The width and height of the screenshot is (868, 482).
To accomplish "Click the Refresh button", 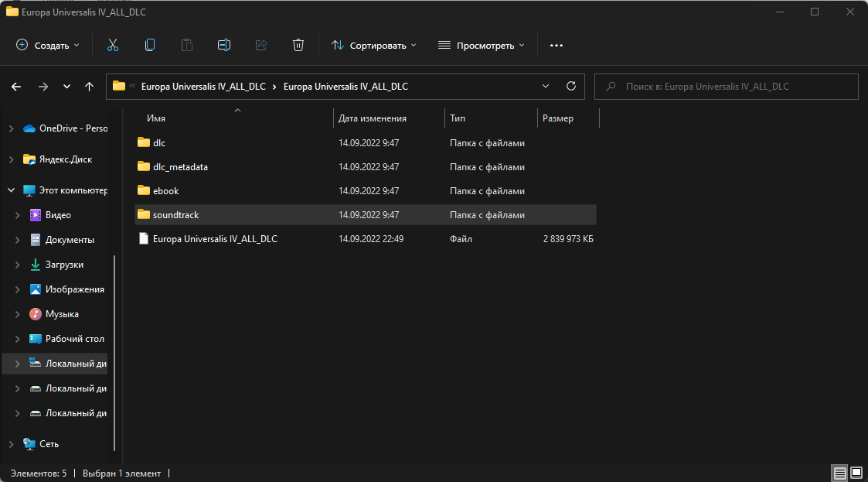I will click(571, 87).
